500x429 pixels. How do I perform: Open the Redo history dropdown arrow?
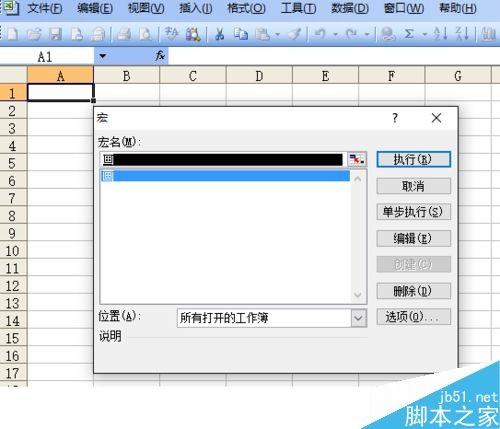367,34
